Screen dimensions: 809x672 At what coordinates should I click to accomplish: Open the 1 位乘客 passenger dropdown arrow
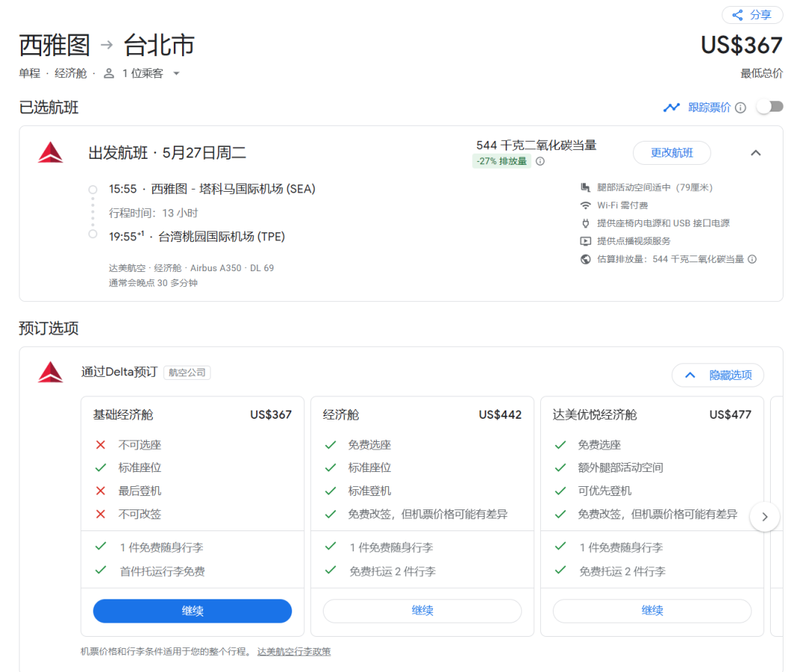177,73
